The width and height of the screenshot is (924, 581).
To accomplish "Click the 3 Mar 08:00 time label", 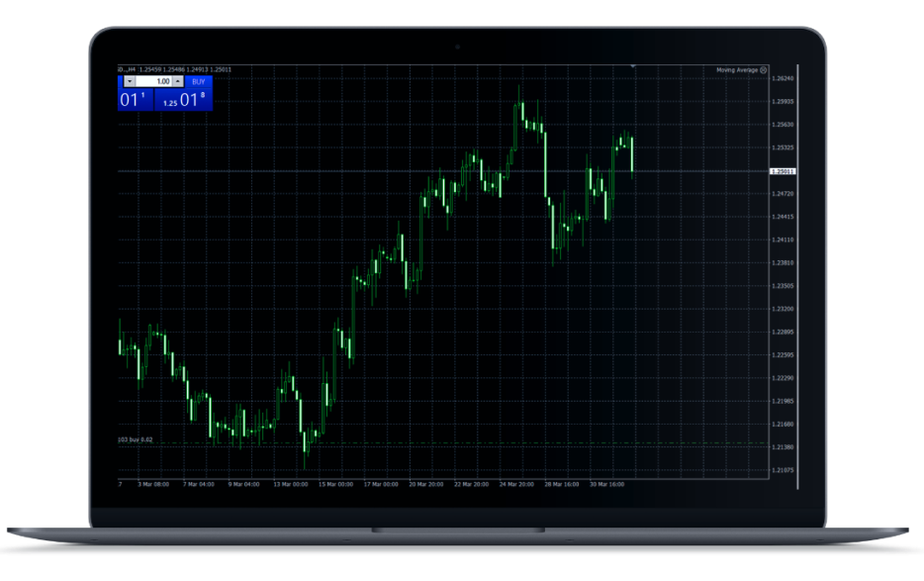I will coord(155,485).
